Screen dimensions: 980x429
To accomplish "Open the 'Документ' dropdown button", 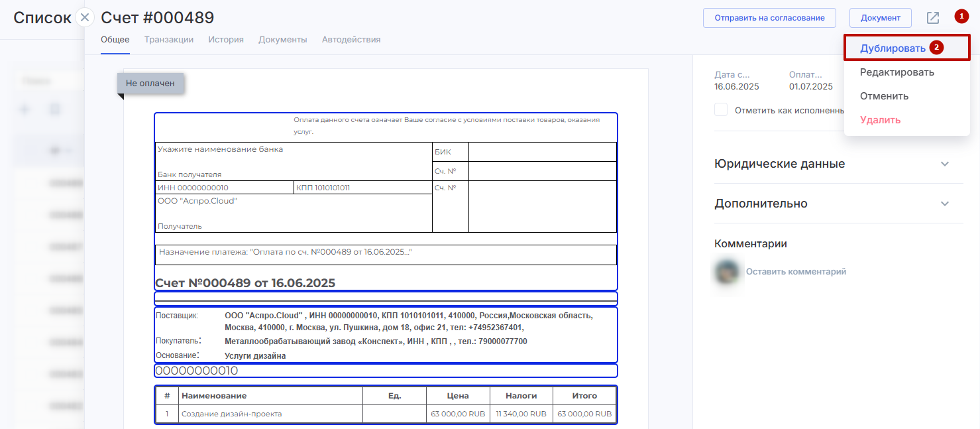I will coord(880,18).
